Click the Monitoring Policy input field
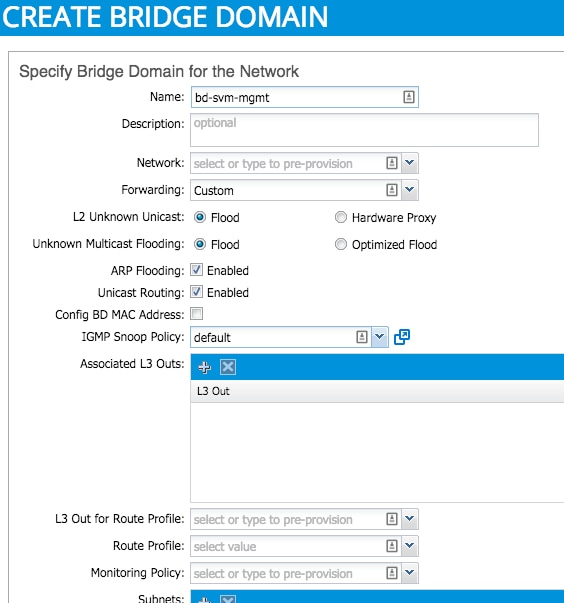The width and height of the screenshot is (564, 603). coord(296,573)
